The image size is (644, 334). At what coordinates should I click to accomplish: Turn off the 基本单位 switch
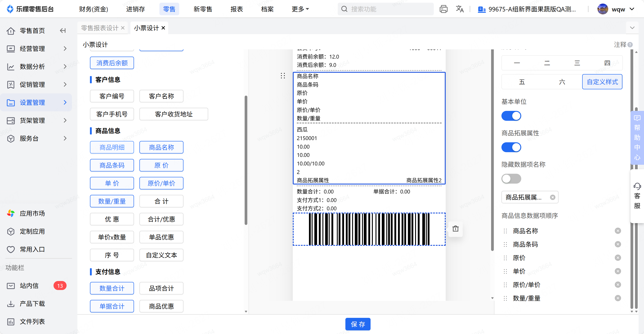[x=511, y=116]
